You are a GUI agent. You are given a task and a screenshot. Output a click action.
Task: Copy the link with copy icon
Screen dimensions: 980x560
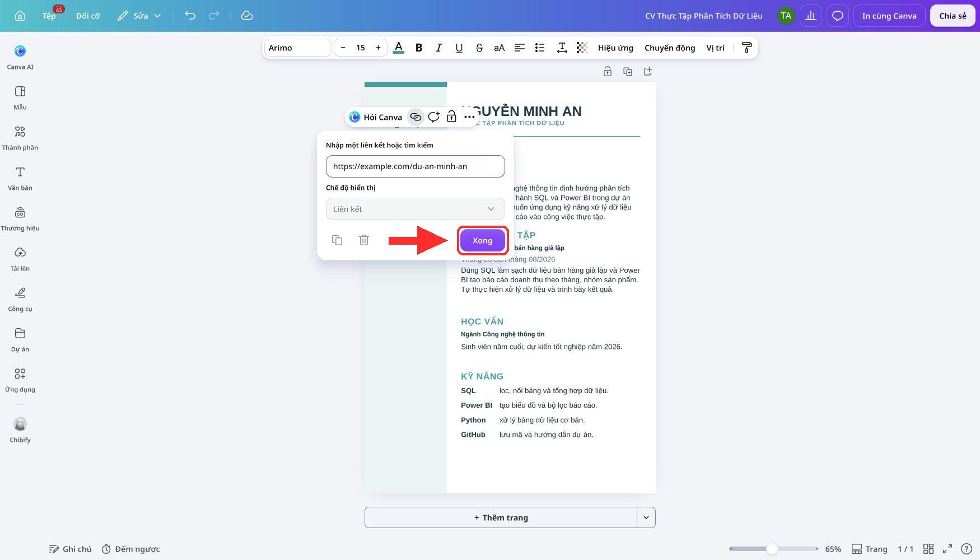337,240
